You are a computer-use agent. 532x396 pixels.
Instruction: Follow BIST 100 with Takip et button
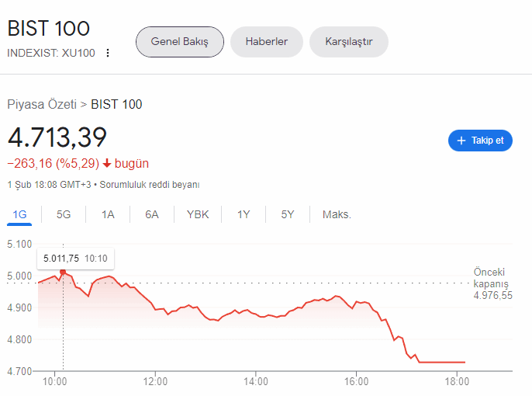point(480,141)
